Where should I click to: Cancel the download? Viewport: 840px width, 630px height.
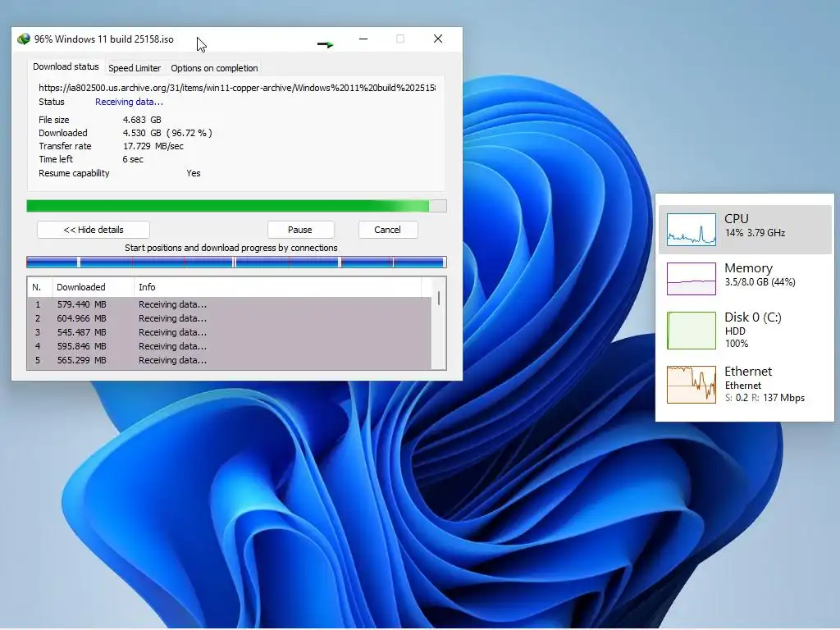[x=387, y=230]
